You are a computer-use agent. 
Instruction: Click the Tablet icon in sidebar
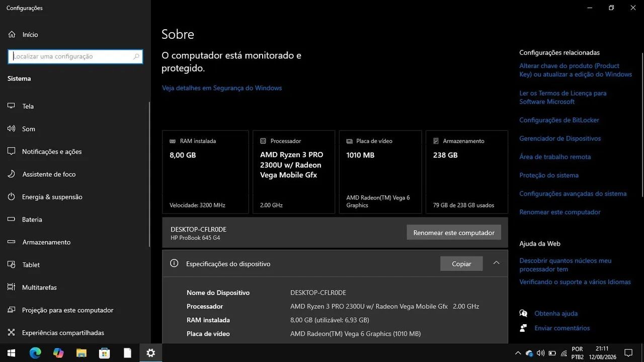pyautogui.click(x=12, y=265)
